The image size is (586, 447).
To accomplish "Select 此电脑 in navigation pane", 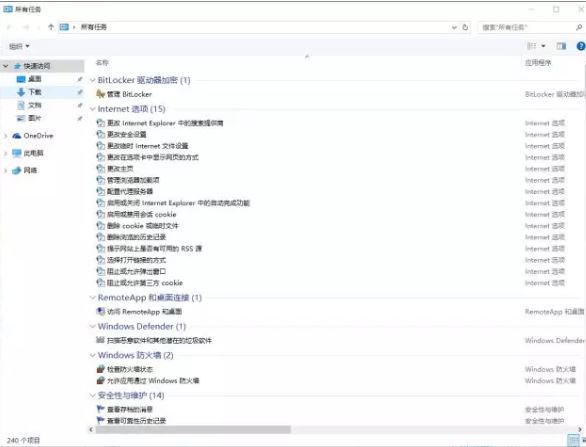I will (x=34, y=153).
